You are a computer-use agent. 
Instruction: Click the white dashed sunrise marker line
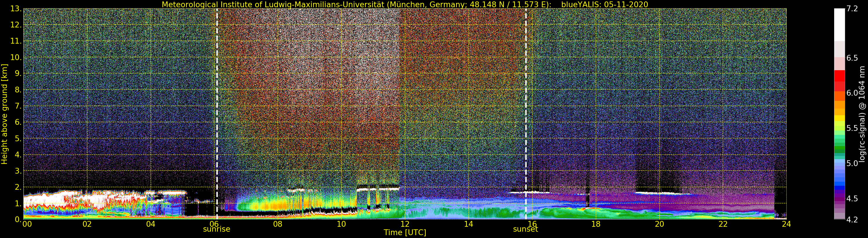tap(217, 114)
